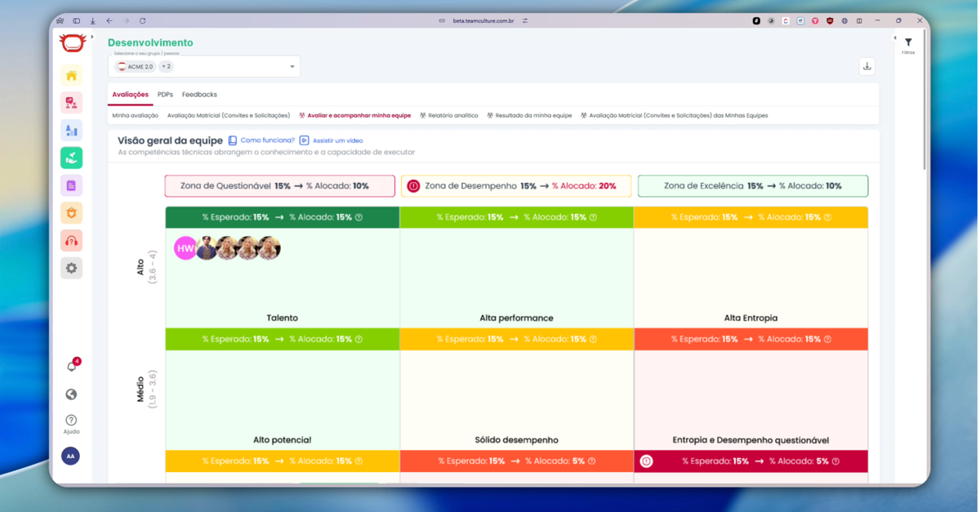Open the gear settings sidebar icon

coord(71,268)
